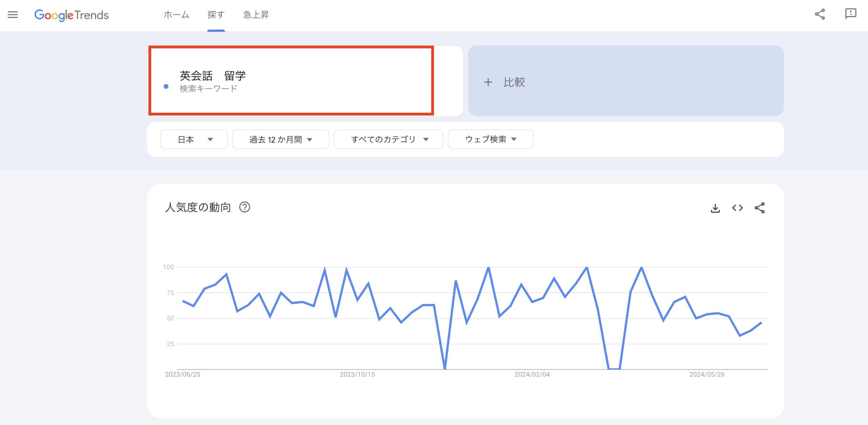Add a comparison with ＋ 比較
The image size is (868, 425).
[x=626, y=81]
